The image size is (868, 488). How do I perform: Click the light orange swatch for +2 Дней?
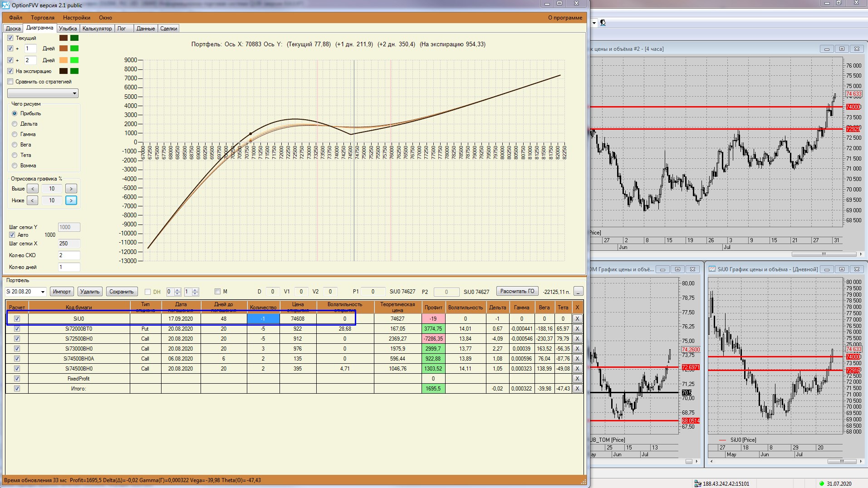(x=64, y=60)
